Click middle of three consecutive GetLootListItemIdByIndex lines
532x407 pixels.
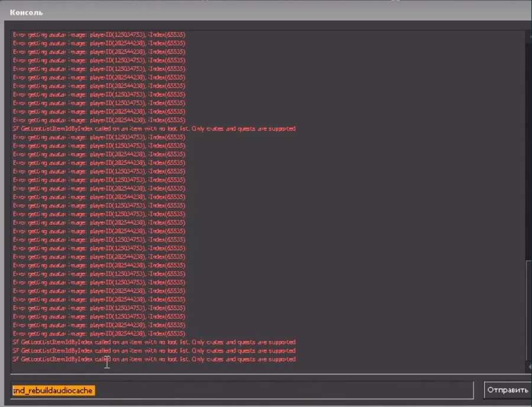coord(154,351)
